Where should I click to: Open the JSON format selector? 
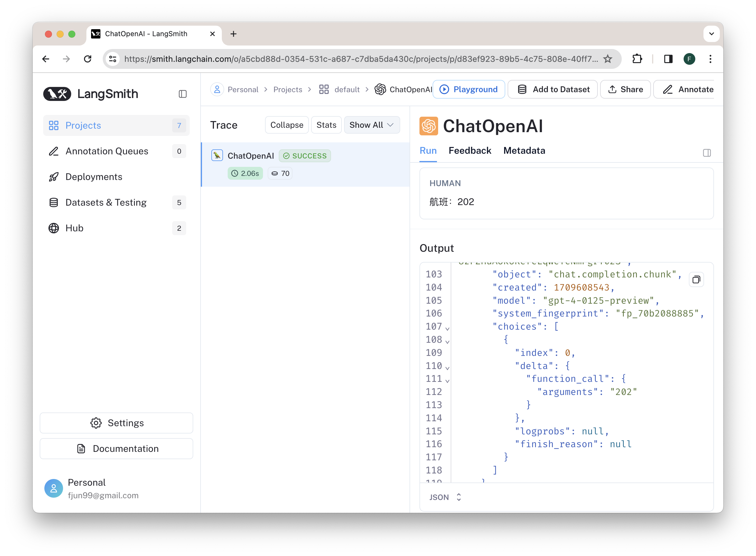pyautogui.click(x=445, y=497)
